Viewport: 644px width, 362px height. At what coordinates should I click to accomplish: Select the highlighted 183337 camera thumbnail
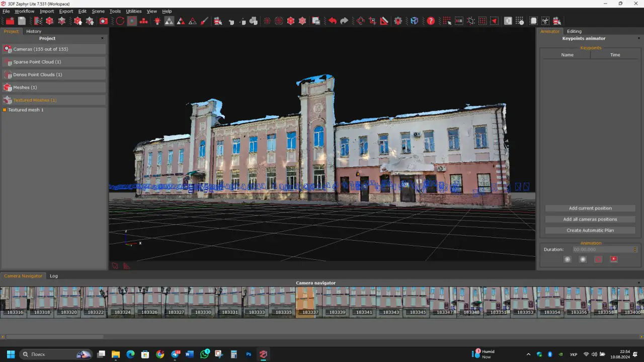308,302
